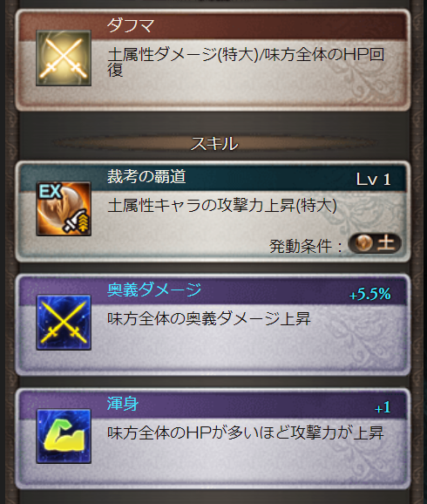The width and height of the screenshot is (427, 504).
Task: Click the 奥義ダメージ crossed swords icon
Action: [x=64, y=323]
